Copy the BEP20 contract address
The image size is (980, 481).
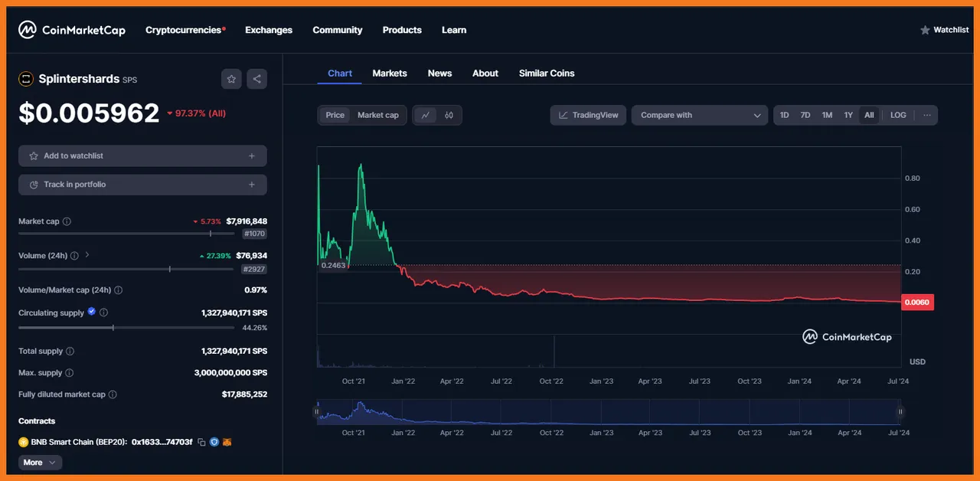(x=201, y=442)
